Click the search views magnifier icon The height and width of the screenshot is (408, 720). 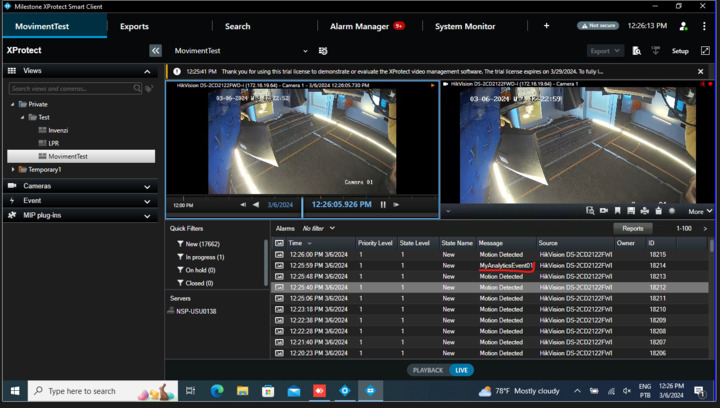(x=137, y=89)
